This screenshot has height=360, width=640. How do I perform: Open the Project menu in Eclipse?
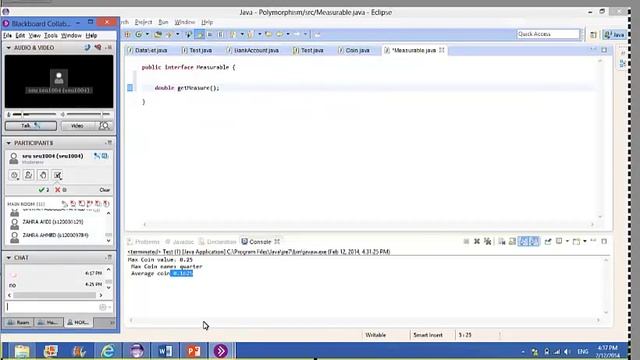[143, 22]
